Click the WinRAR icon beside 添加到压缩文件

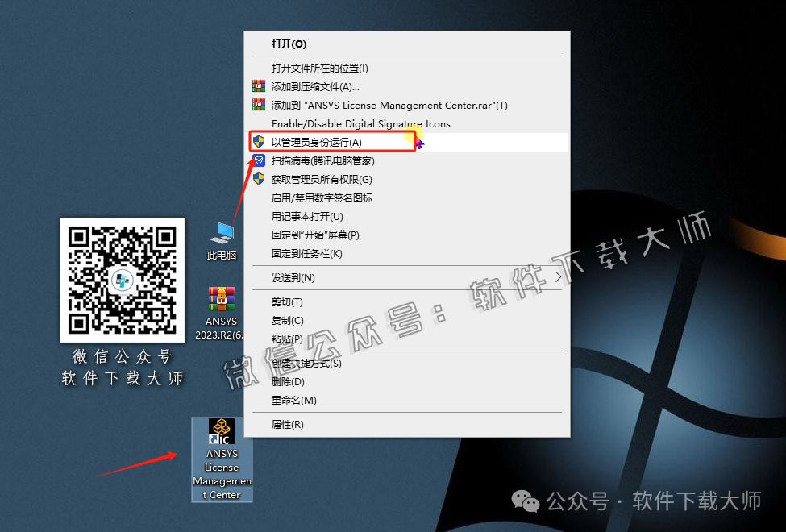(x=259, y=85)
